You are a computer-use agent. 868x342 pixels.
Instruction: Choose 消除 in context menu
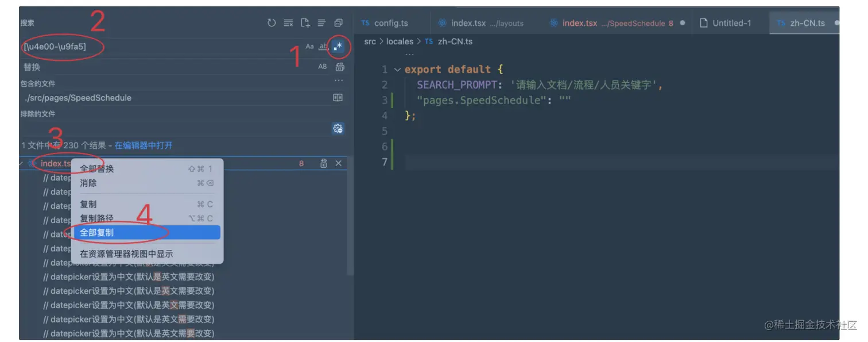(x=147, y=183)
